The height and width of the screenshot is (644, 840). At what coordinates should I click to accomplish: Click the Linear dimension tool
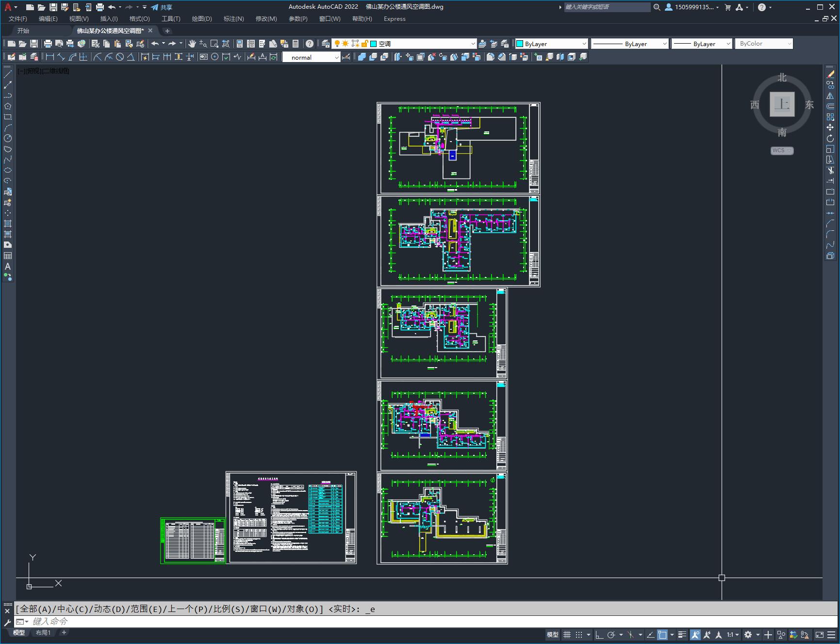[x=49, y=57]
